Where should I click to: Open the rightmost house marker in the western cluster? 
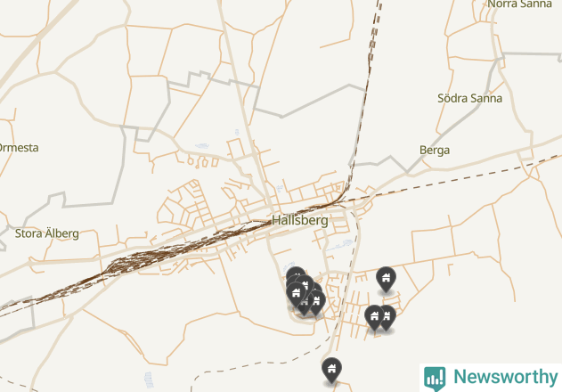click(318, 302)
